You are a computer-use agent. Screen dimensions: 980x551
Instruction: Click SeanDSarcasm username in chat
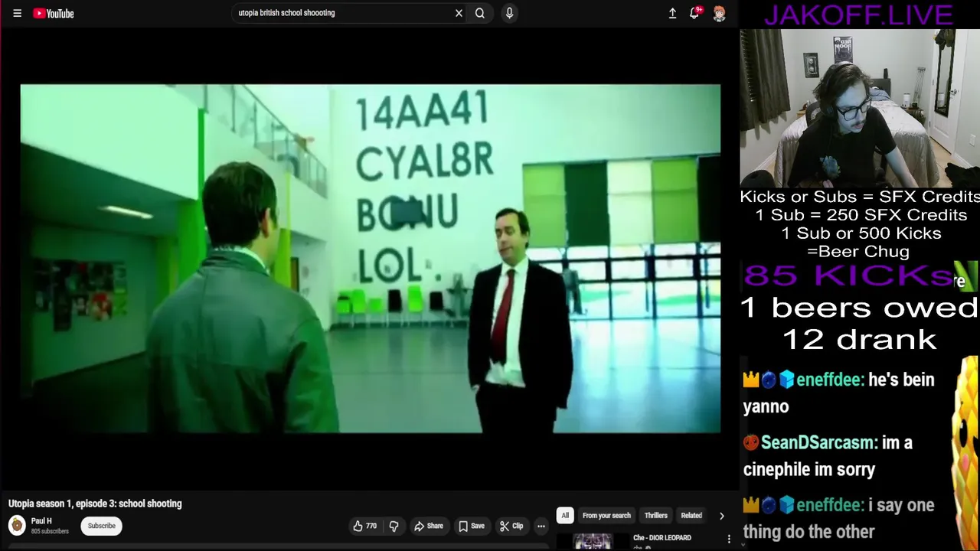[819, 442]
